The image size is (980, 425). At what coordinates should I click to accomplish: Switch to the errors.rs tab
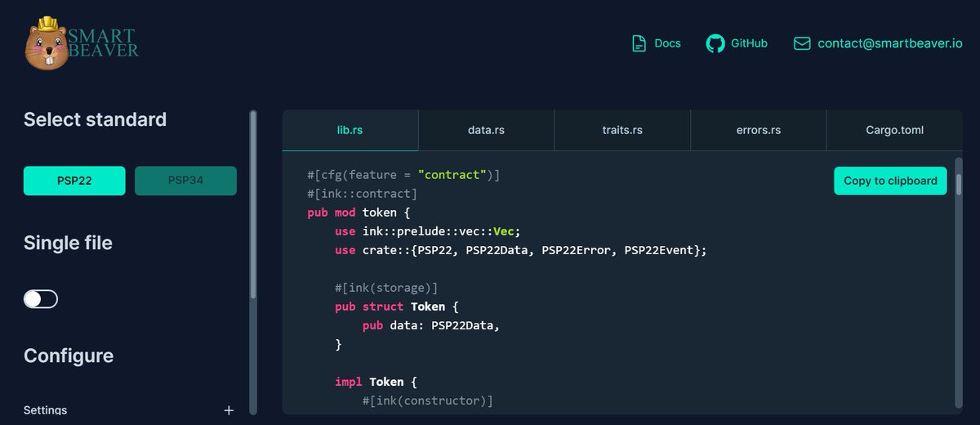759,130
